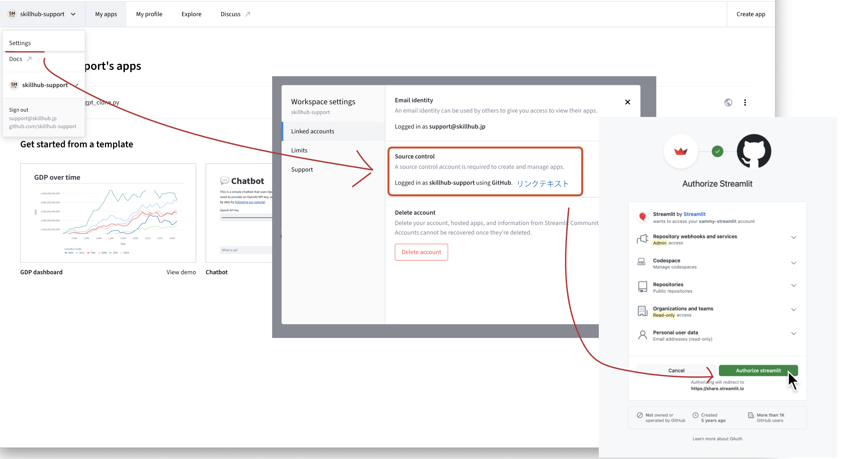Click the Streamlit crown logo icon
The height and width of the screenshot is (459, 868).
[x=681, y=151]
